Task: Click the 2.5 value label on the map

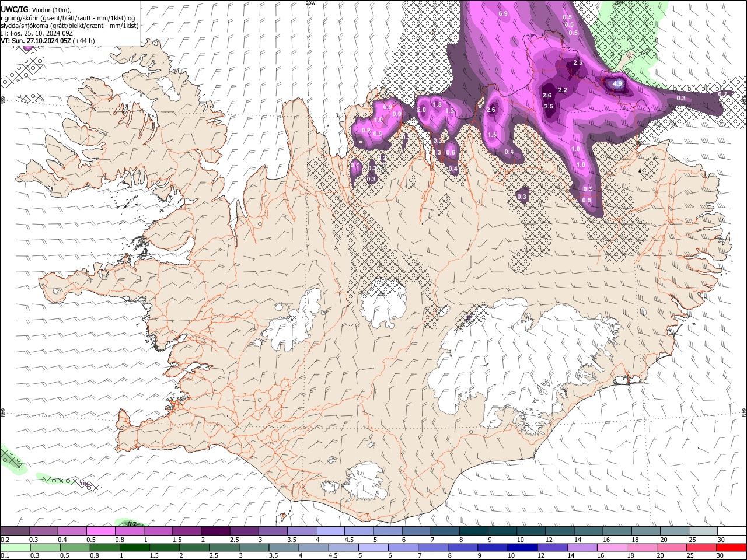Action: [549, 106]
